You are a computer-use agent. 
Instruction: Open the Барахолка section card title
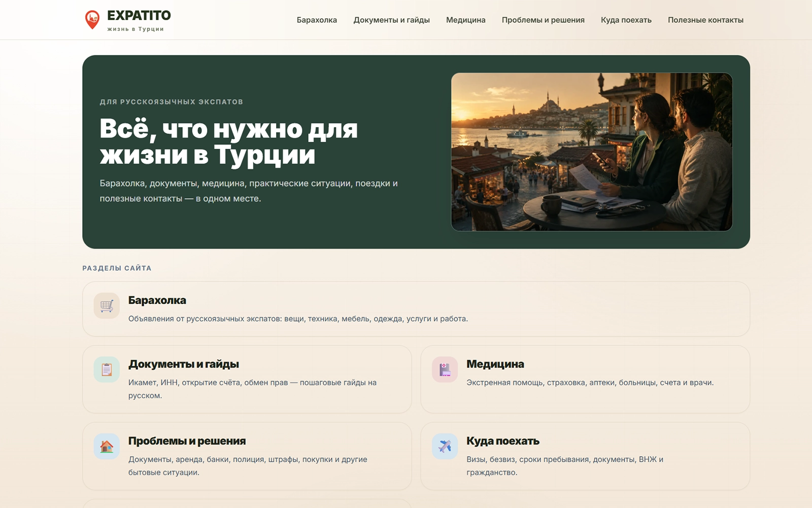click(x=157, y=300)
